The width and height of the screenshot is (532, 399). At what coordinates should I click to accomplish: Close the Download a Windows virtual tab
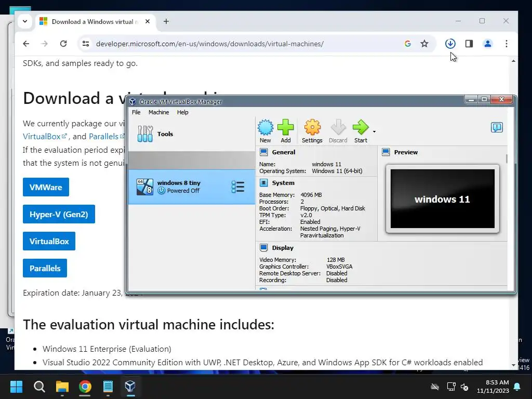tap(148, 21)
